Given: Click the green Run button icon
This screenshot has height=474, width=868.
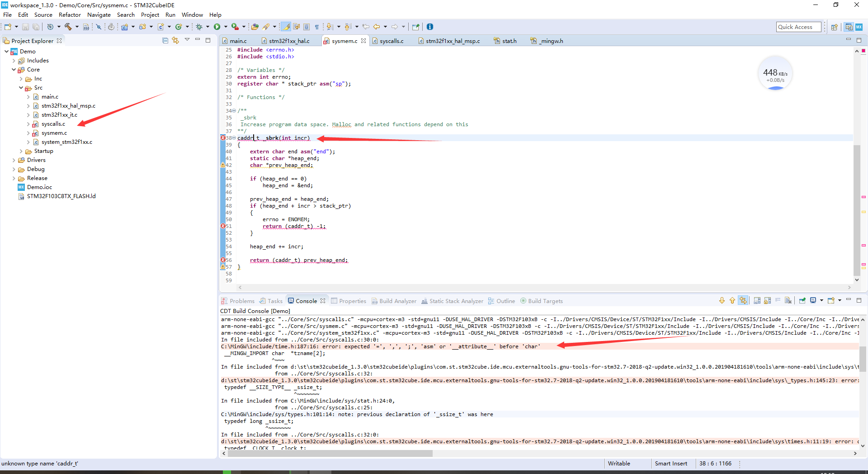Looking at the screenshot, I should tap(217, 27).
